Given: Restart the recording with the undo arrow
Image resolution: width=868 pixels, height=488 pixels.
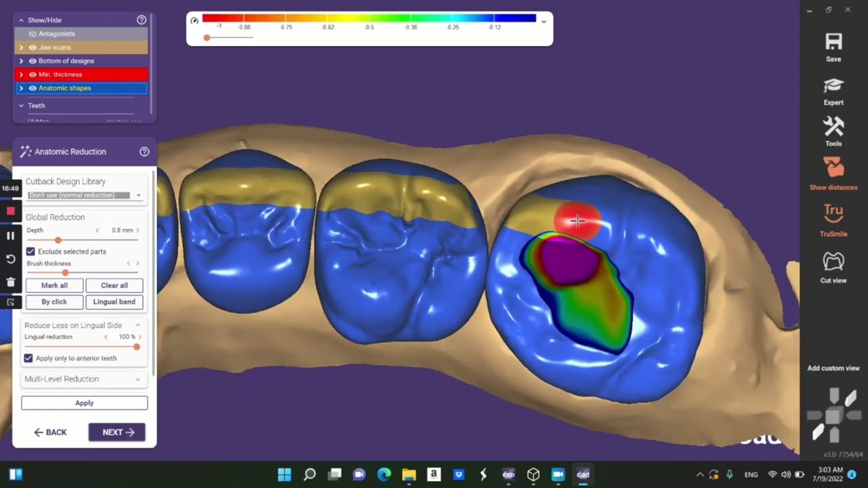Looking at the screenshot, I should click(10, 259).
